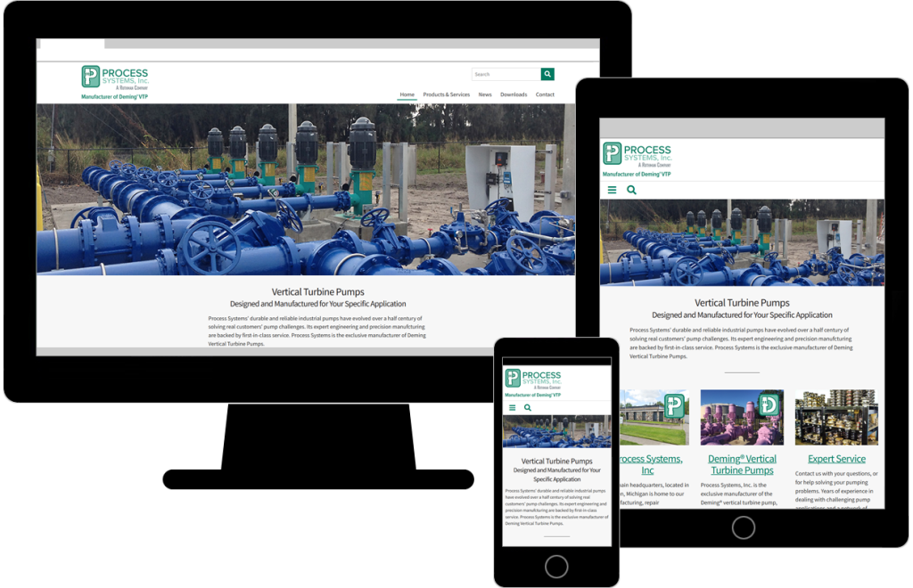Screen dimensions: 913x588
Task: Click the parts shelves thumbnail on the tablet
Action: (836, 417)
